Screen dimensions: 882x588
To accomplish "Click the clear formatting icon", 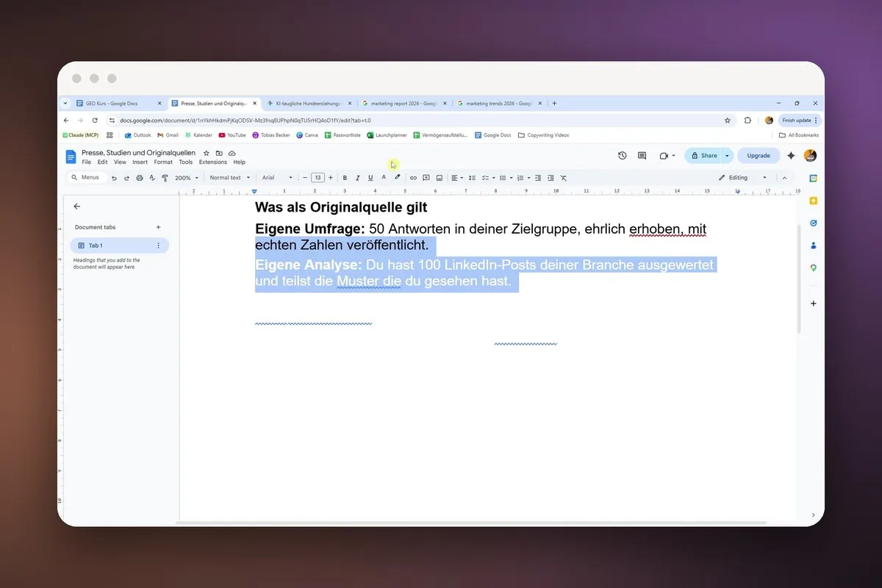I will (x=564, y=178).
